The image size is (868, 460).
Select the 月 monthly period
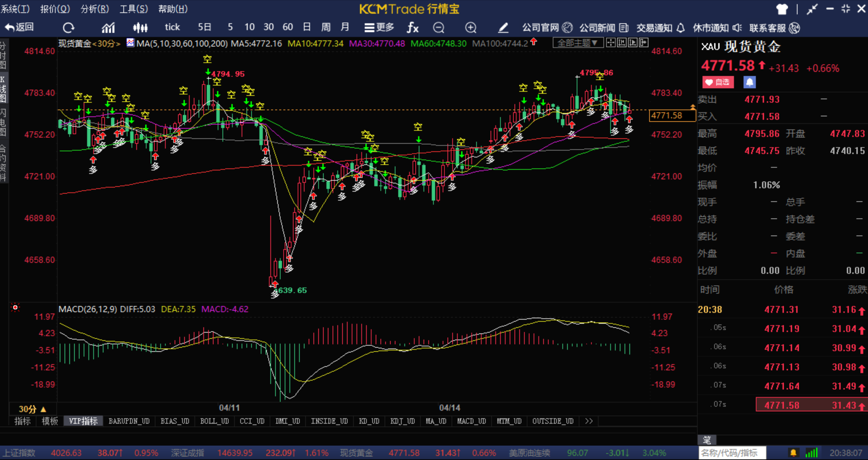[345, 27]
